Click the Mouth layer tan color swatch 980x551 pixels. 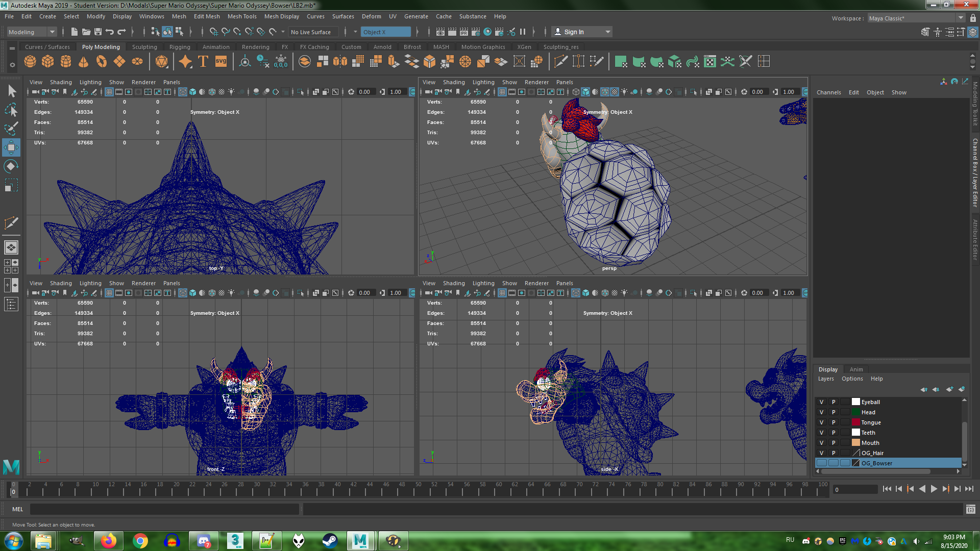pyautogui.click(x=856, y=443)
